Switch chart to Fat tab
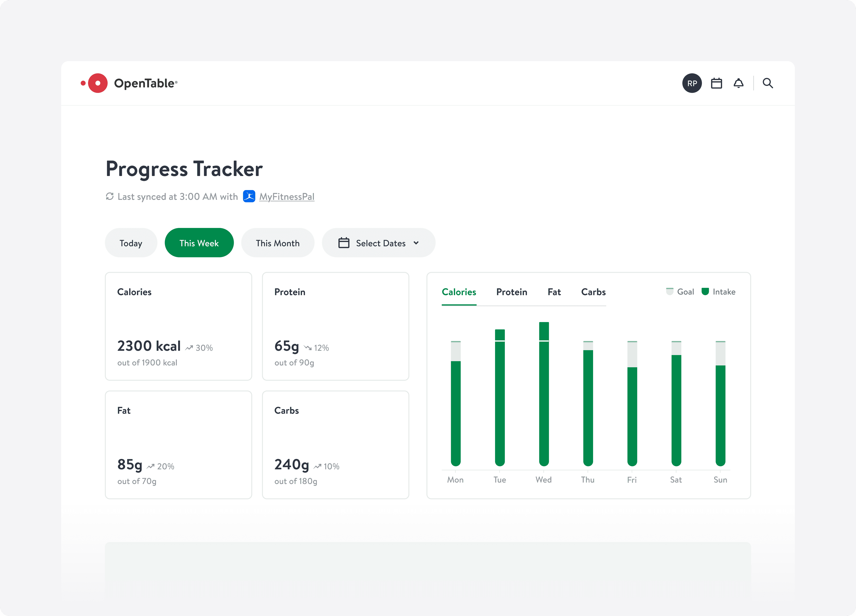The height and width of the screenshot is (616, 856). click(x=554, y=291)
